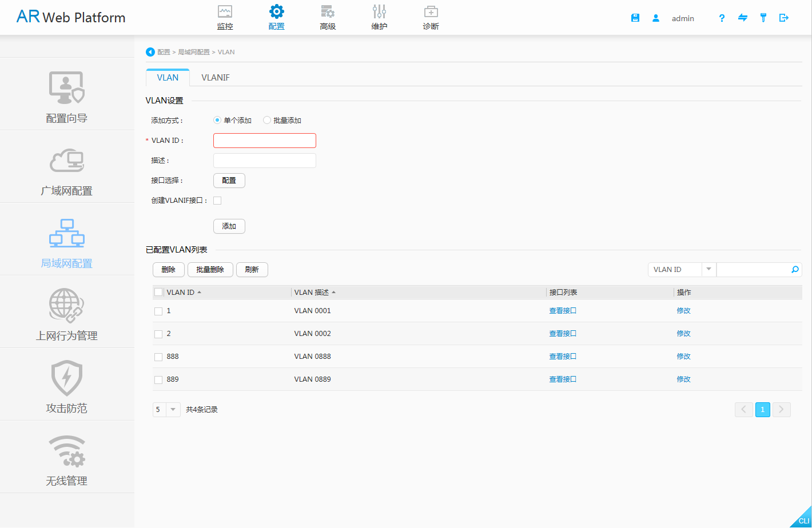The width and height of the screenshot is (812, 528).
Task: Open 无线管理 wireless management in sidebar
Action: (67, 457)
